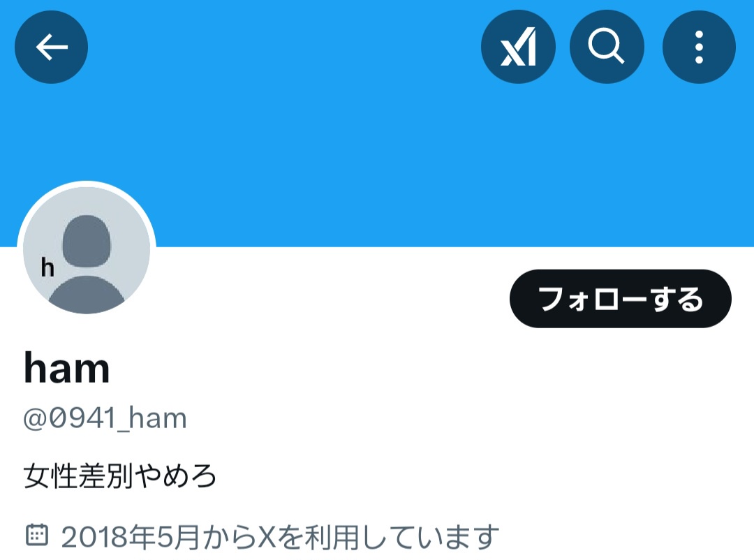The height and width of the screenshot is (560, 754).
Task: View the default silhouette profile avatar
Action: click(x=87, y=250)
